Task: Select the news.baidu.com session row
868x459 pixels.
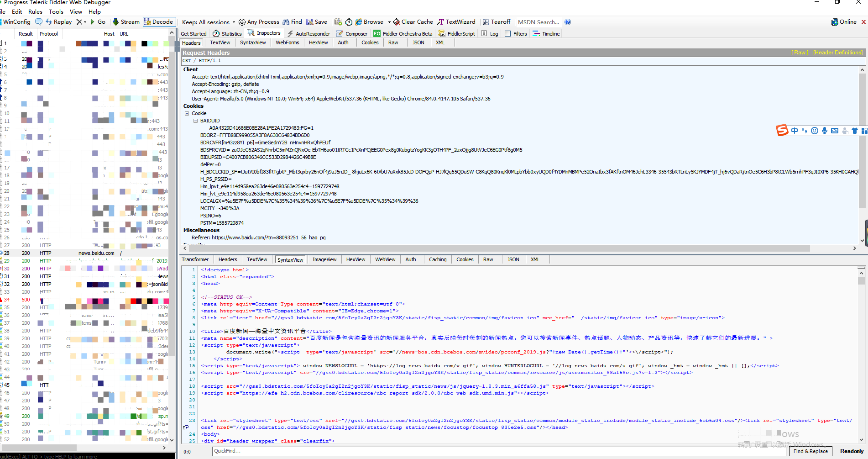Action: pos(84,253)
